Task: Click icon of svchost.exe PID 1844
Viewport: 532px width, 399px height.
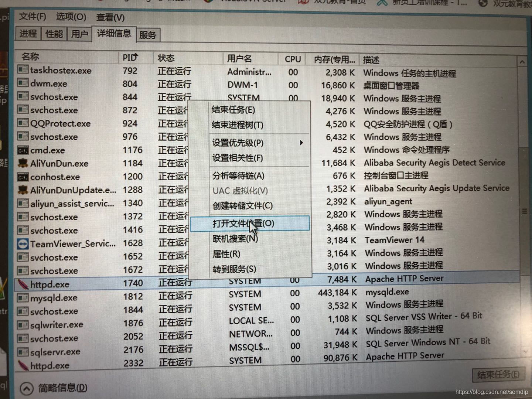Action: tap(23, 311)
